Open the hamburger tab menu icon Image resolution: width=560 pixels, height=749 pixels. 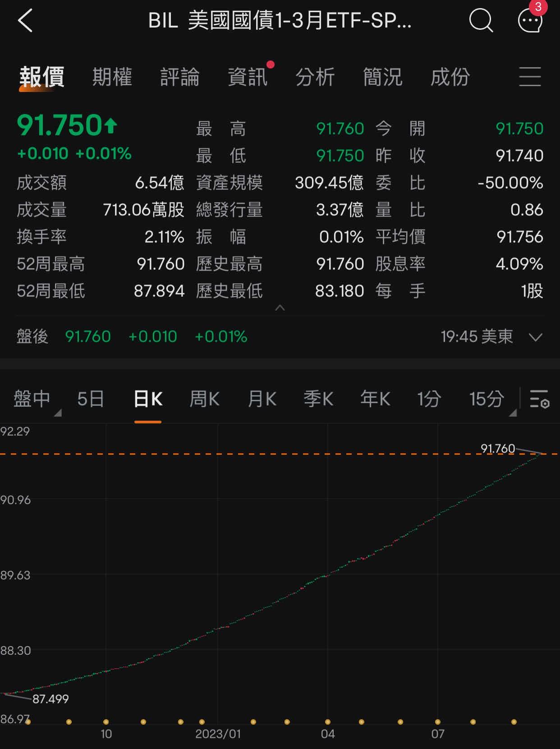[530, 77]
